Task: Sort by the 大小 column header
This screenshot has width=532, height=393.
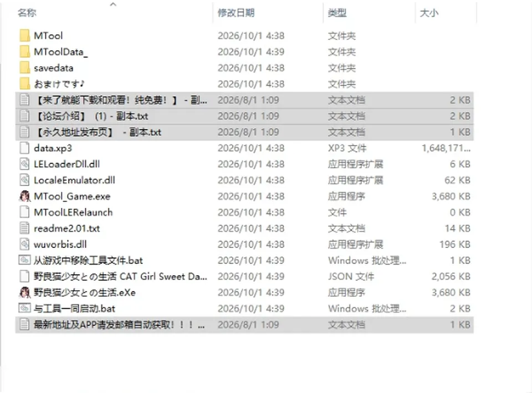Action: (x=429, y=13)
